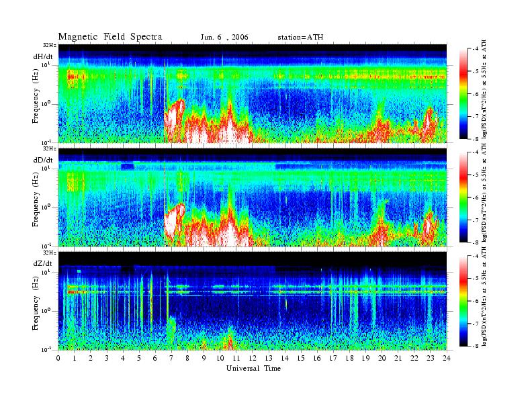Click hour 12 on the Universal Time axis
The image size is (532, 411).
tap(253, 358)
